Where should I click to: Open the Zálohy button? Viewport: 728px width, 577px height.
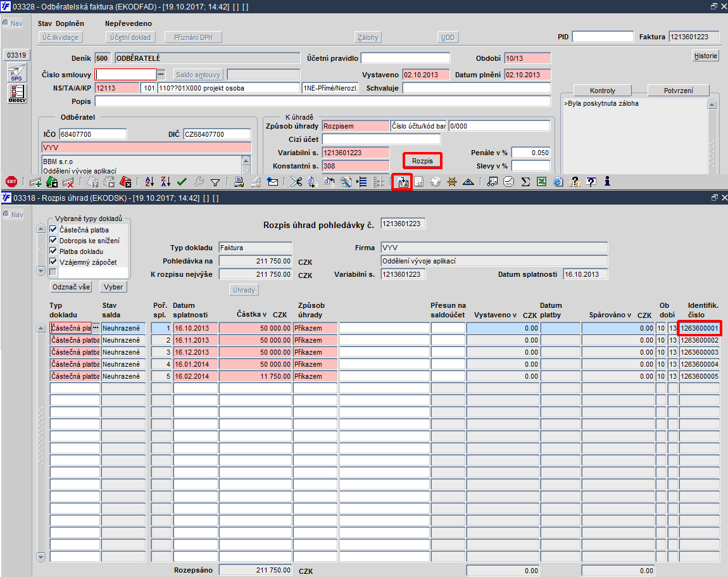coord(368,37)
